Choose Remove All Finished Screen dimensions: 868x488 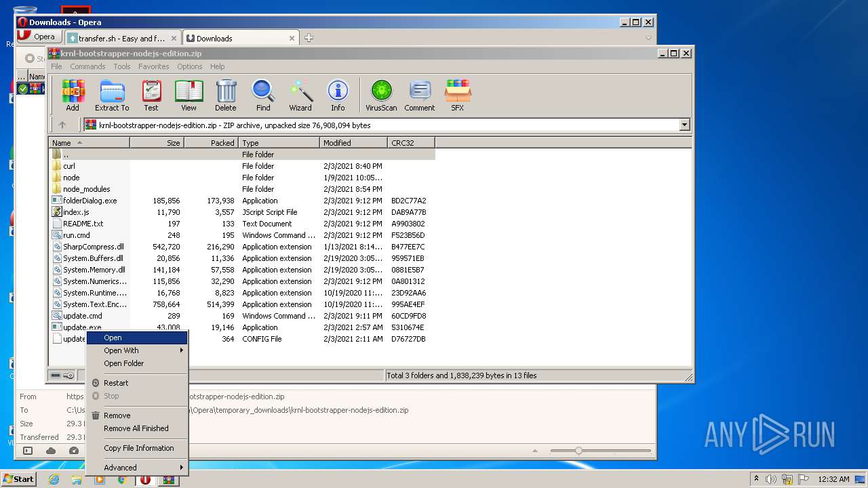[x=137, y=428]
